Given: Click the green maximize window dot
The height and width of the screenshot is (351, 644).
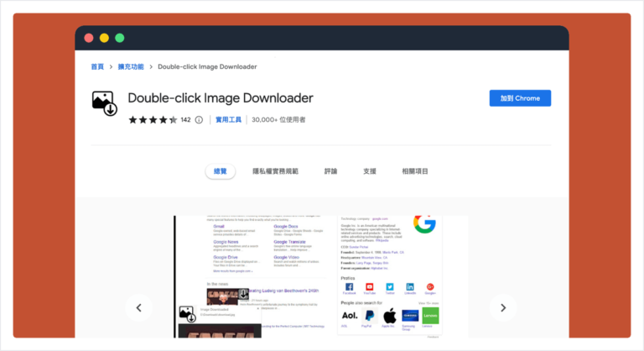Looking at the screenshot, I should tap(120, 38).
